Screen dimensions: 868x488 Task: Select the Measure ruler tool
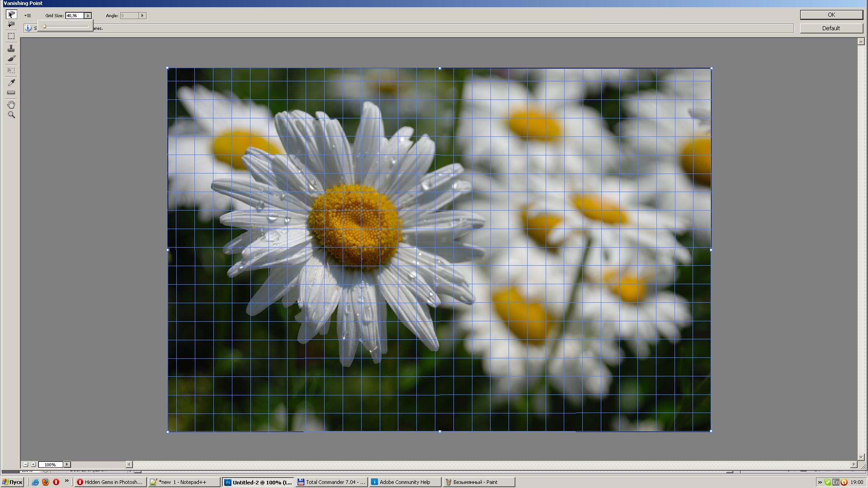[x=11, y=93]
